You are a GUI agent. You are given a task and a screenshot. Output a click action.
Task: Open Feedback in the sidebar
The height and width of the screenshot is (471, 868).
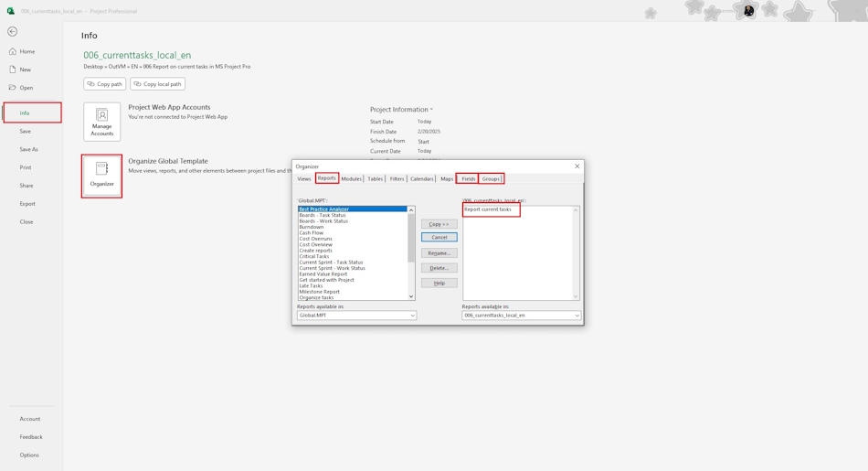tap(31, 437)
